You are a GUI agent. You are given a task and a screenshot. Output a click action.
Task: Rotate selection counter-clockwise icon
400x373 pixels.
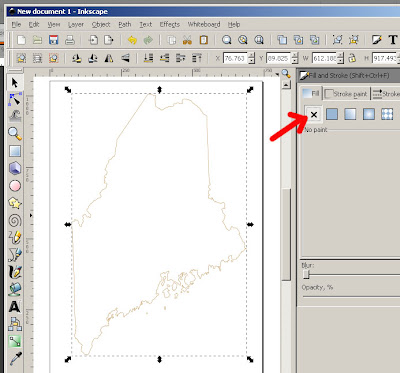pos(77,58)
